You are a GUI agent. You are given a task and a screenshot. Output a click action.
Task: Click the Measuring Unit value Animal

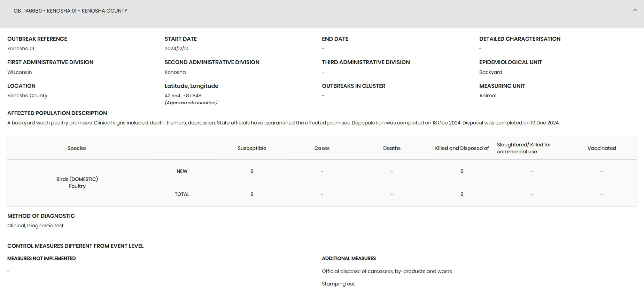(488, 96)
